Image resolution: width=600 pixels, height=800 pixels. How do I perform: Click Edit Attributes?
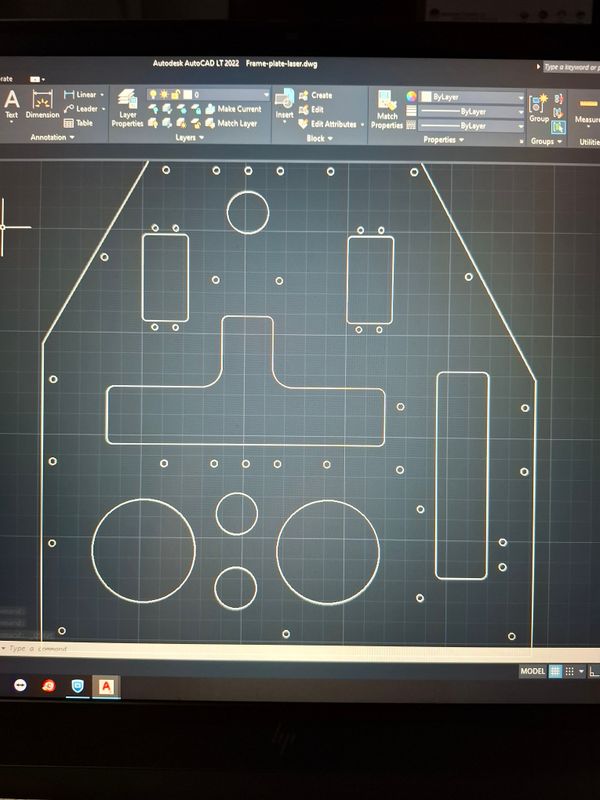click(x=328, y=124)
